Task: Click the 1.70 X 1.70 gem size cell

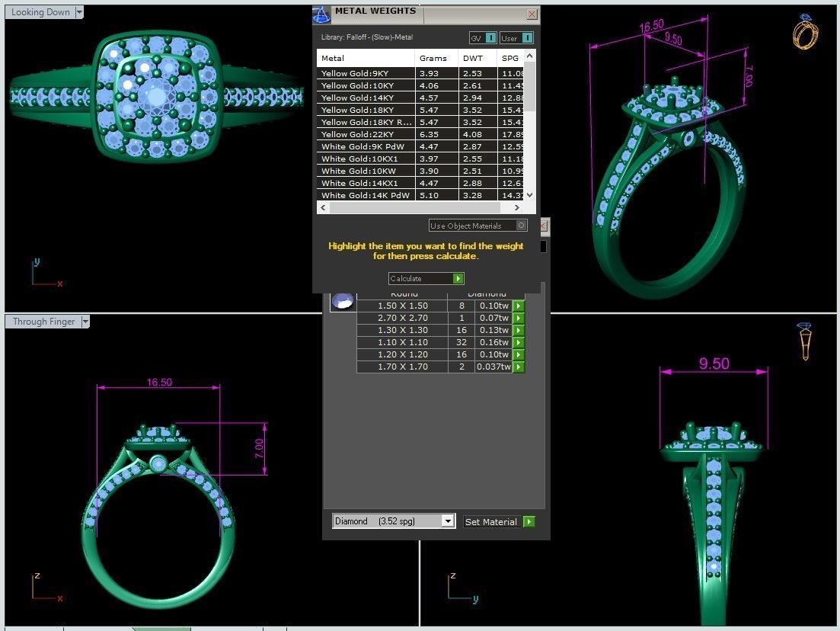Action: 402,367
